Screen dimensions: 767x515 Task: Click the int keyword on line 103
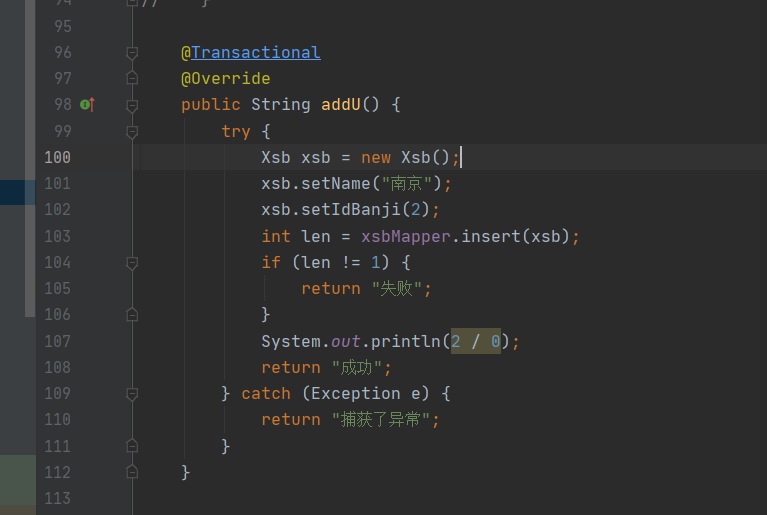276,236
